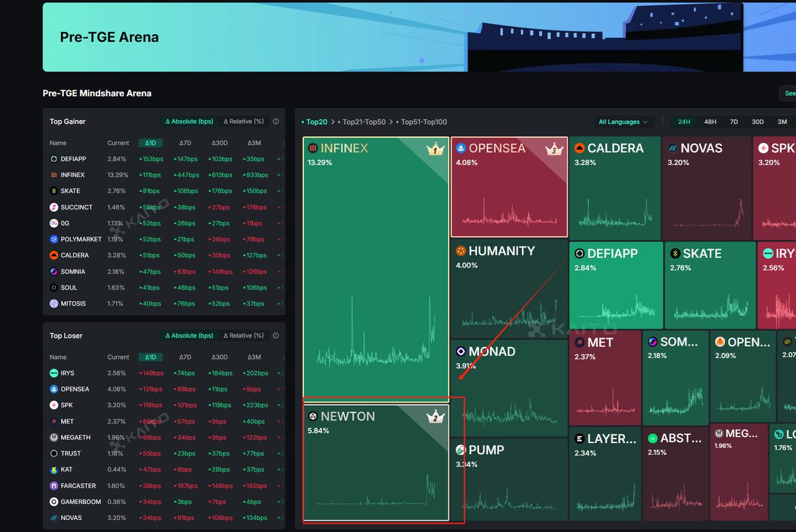Click the Current column header in Top Gainer
The image size is (796, 532).
(118, 143)
